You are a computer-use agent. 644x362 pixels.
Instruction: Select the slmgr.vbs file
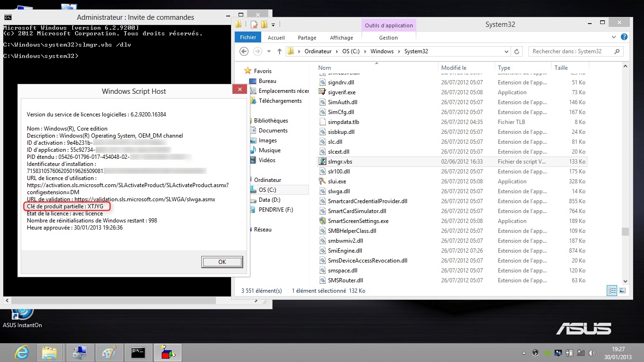pos(340,162)
